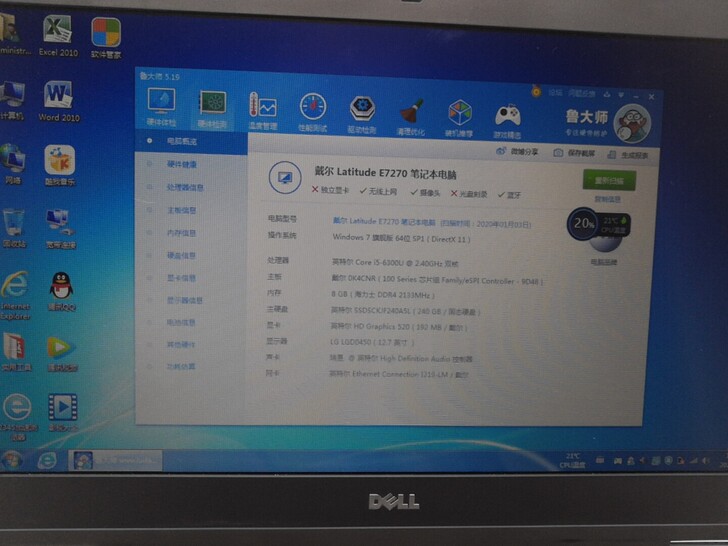Open the 网络 network desktop icon
Screen dimensions: 728x546
[x=13, y=163]
